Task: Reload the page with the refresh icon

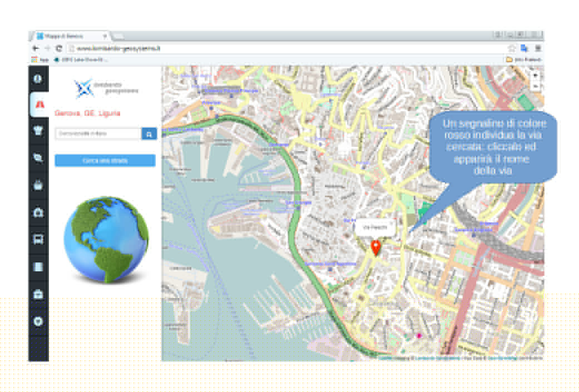Action: pos(59,48)
